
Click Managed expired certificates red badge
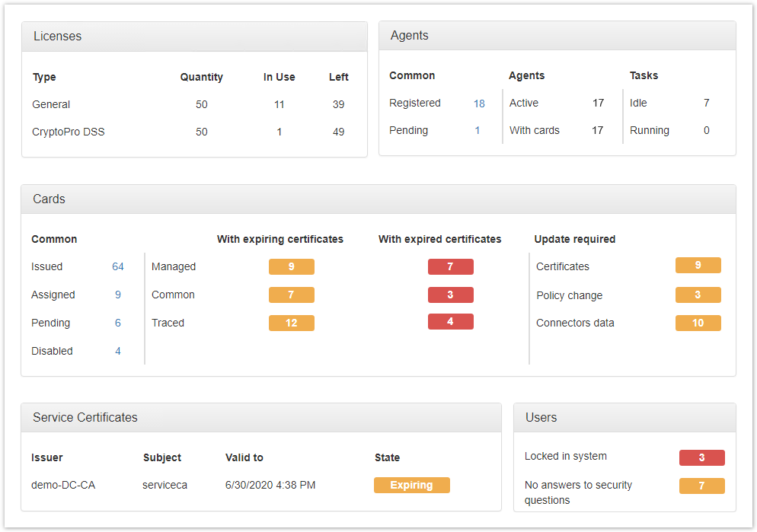coord(450,267)
